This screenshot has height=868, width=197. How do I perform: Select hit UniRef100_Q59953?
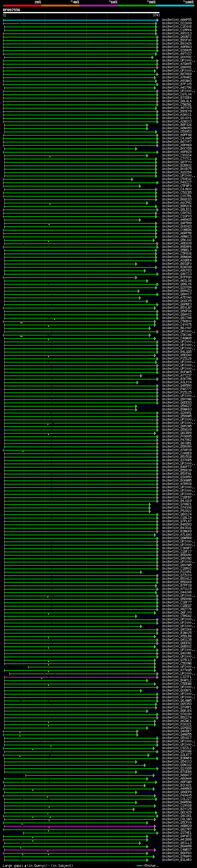click(x=177, y=131)
